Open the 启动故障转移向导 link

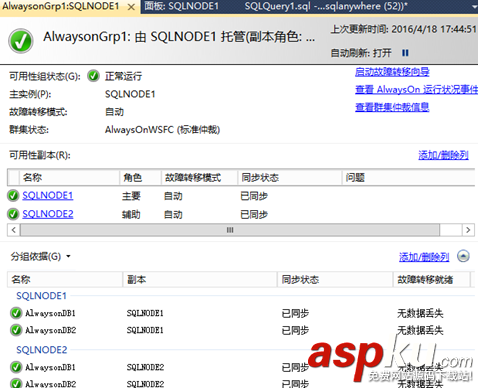pos(392,72)
